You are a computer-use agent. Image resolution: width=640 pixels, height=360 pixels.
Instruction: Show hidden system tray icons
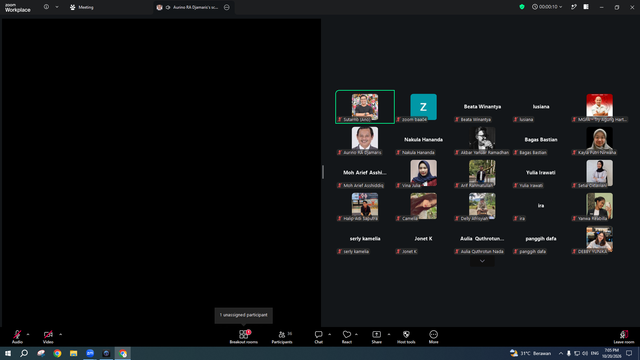[561, 353]
